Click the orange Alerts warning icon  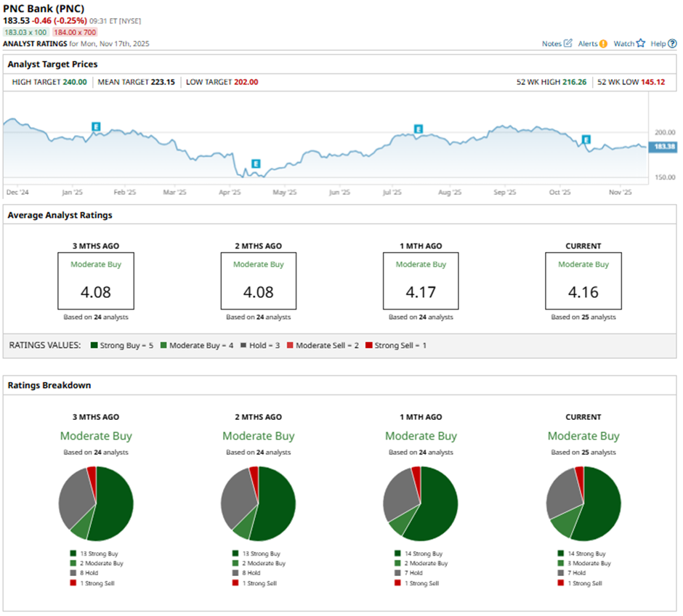603,44
